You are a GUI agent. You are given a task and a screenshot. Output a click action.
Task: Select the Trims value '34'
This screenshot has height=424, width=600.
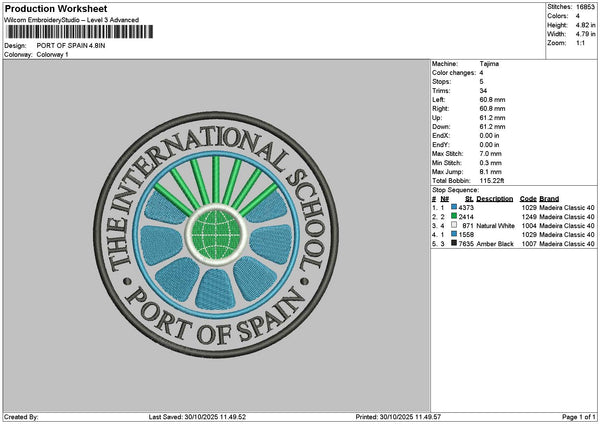point(483,91)
